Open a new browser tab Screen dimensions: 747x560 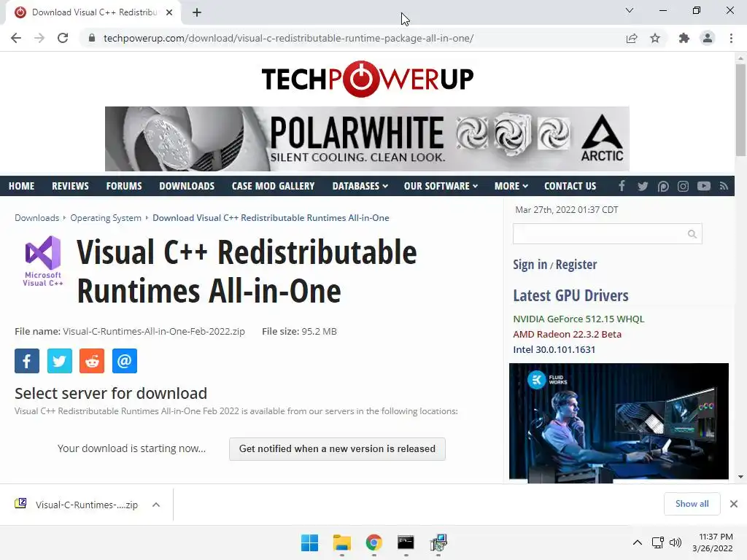pos(197,12)
